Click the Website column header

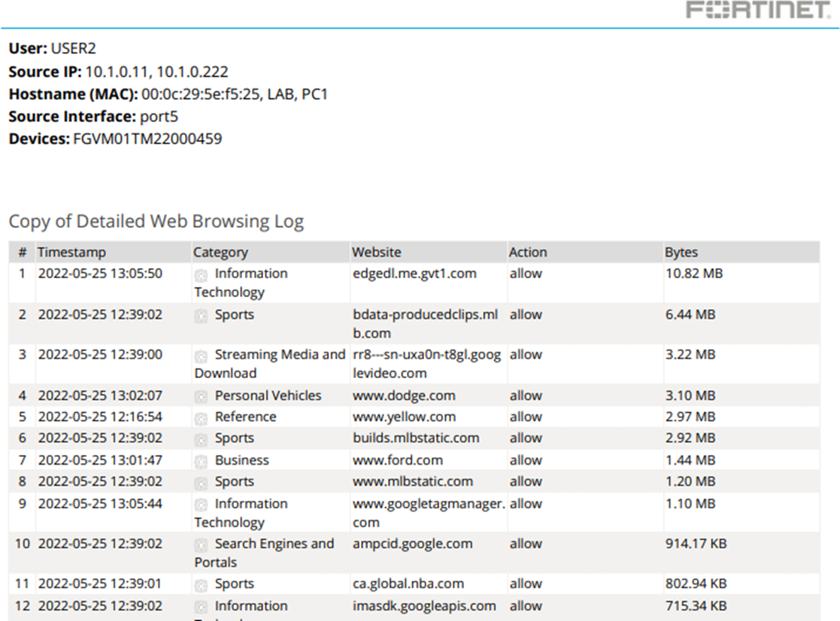pos(377,252)
